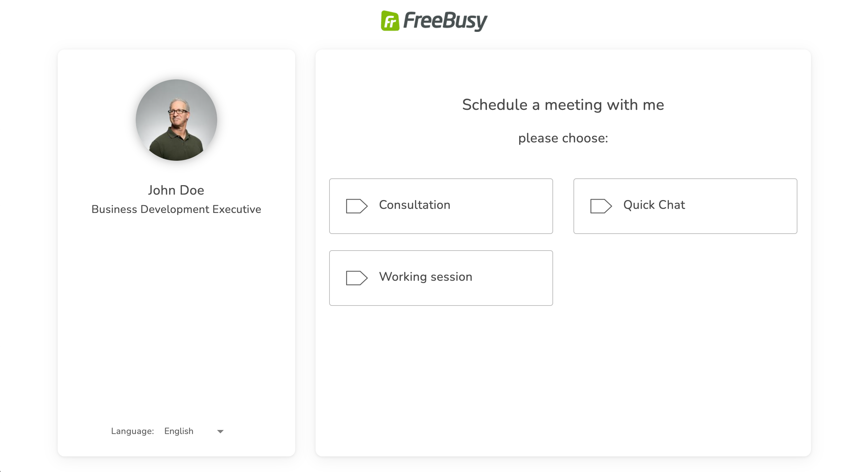The width and height of the screenshot is (868, 472).
Task: Click the FreeBusy wordmark text
Action: click(x=445, y=21)
